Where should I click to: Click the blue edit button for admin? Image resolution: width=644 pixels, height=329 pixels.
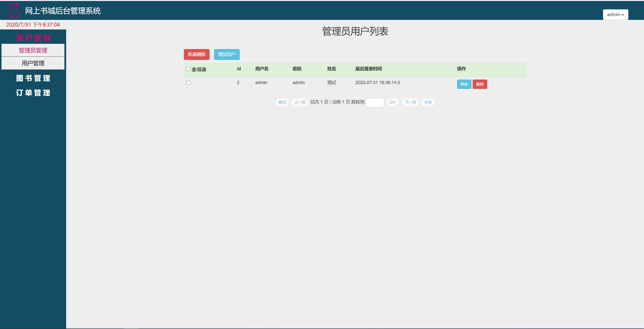point(464,84)
